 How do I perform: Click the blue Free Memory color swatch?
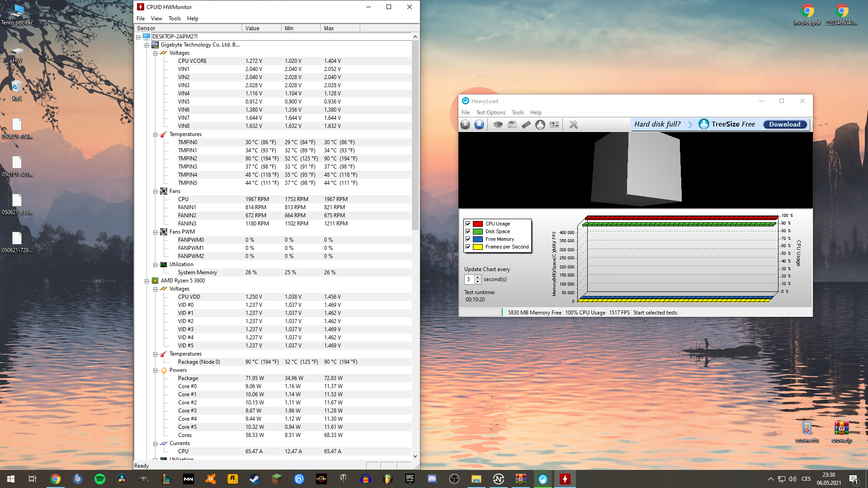pos(478,239)
